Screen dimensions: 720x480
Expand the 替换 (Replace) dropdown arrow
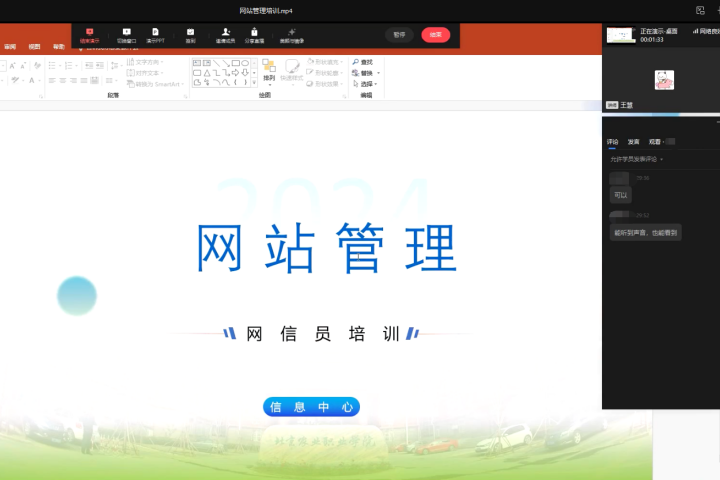(x=378, y=73)
